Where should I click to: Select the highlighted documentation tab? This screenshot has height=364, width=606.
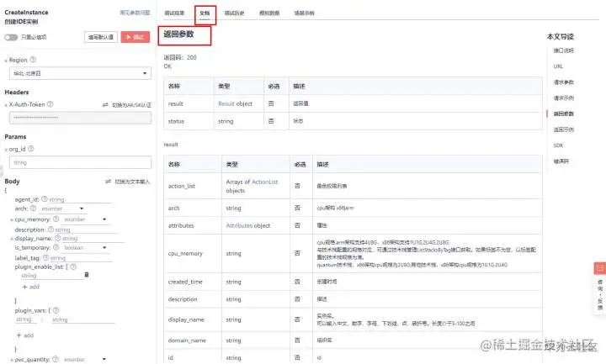[205, 13]
